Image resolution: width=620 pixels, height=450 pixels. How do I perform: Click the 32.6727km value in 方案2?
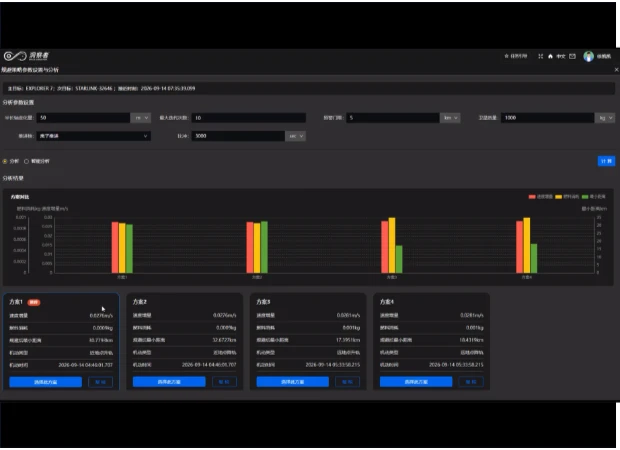224,340
